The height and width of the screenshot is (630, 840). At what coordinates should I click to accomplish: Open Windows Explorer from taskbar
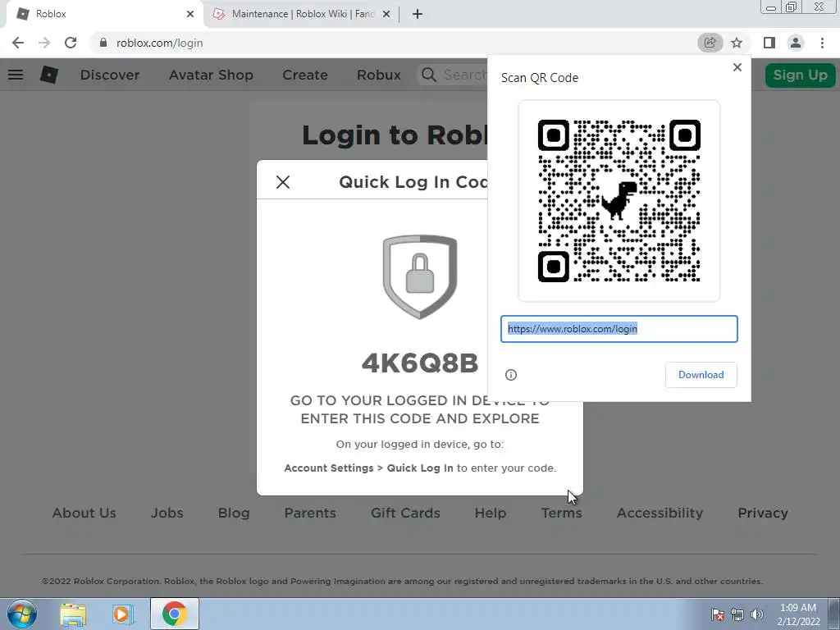73,614
